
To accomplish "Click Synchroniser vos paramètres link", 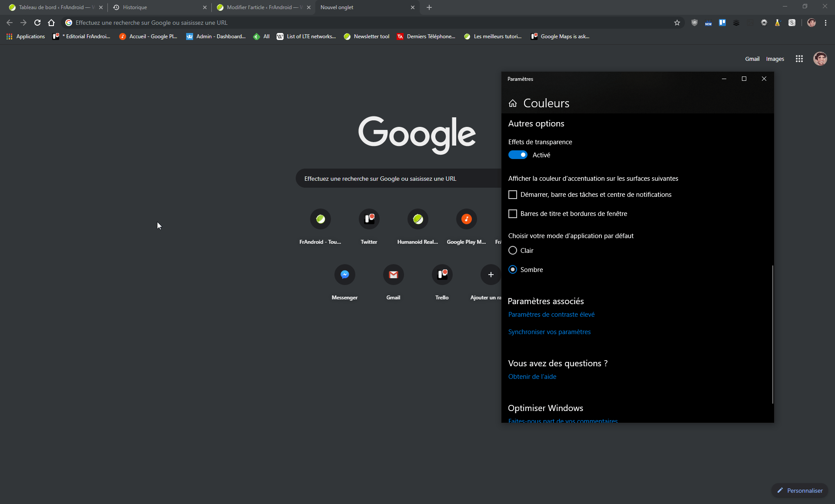I will pyautogui.click(x=549, y=332).
